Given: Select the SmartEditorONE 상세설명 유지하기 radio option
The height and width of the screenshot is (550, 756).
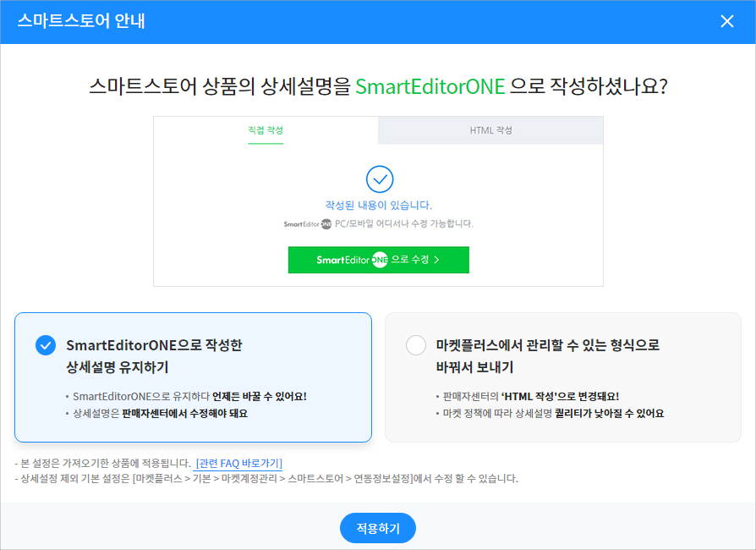Looking at the screenshot, I should 46,345.
